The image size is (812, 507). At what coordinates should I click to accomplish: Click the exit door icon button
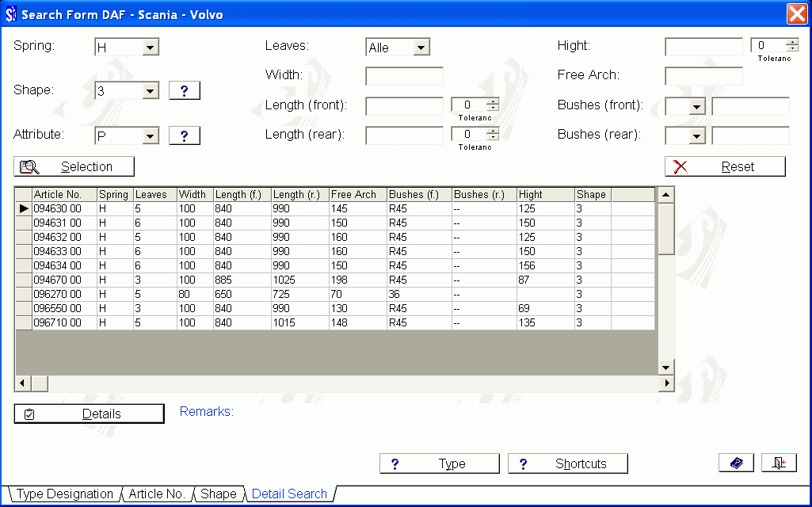tap(779, 463)
